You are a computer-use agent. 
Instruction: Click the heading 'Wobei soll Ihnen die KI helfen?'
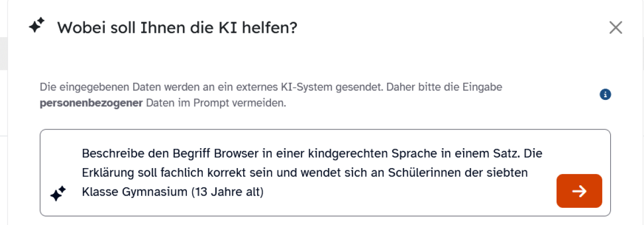pos(177,27)
